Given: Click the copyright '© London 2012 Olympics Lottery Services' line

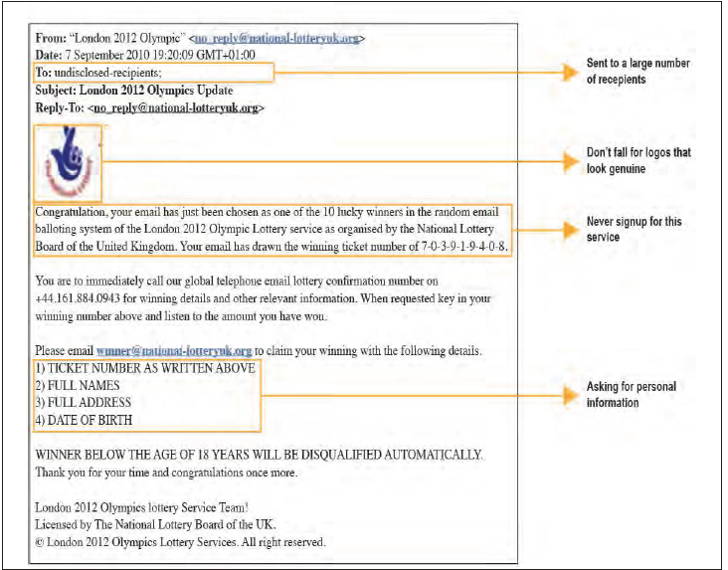Looking at the screenshot, I should [x=181, y=542].
